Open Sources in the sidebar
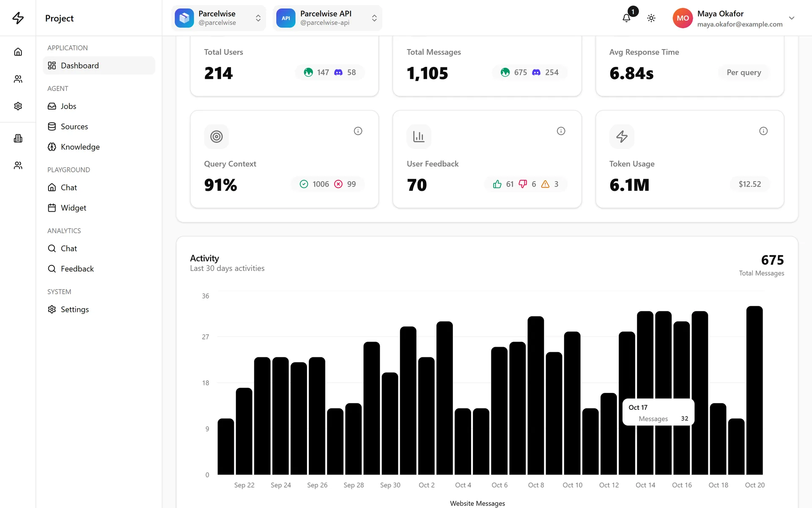Viewport: 812px width, 508px height. click(x=99, y=127)
